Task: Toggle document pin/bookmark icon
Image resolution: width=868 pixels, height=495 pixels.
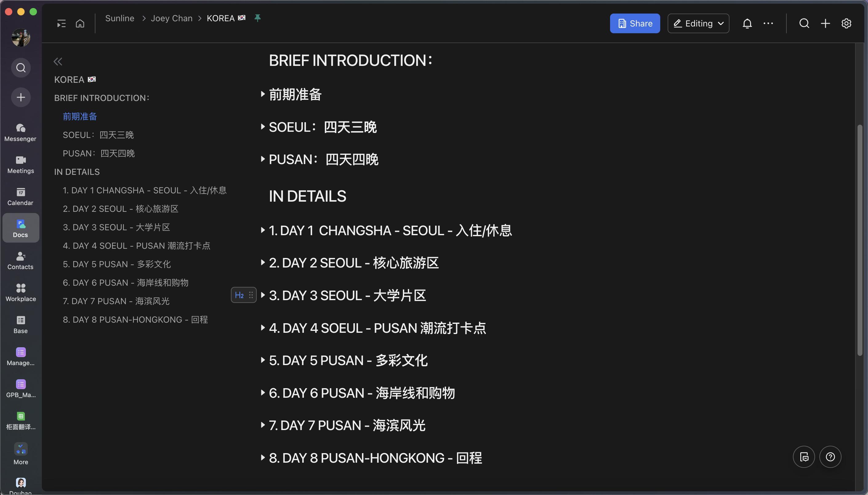Action: tap(258, 17)
